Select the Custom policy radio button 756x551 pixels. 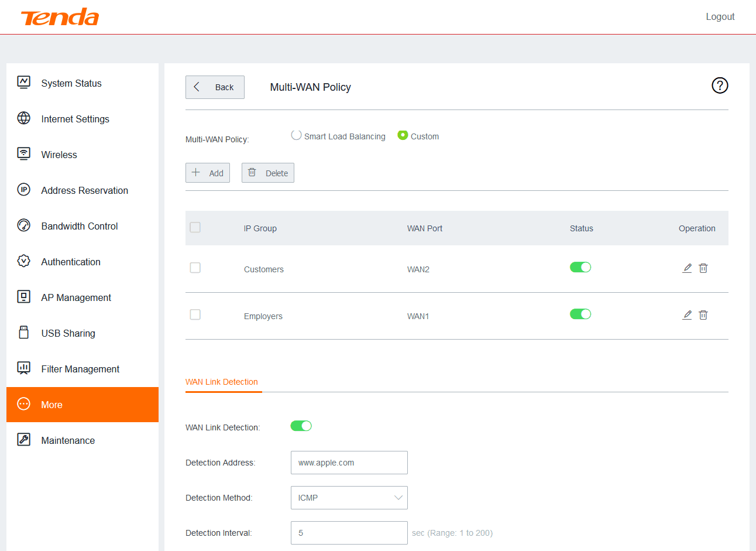[403, 135]
